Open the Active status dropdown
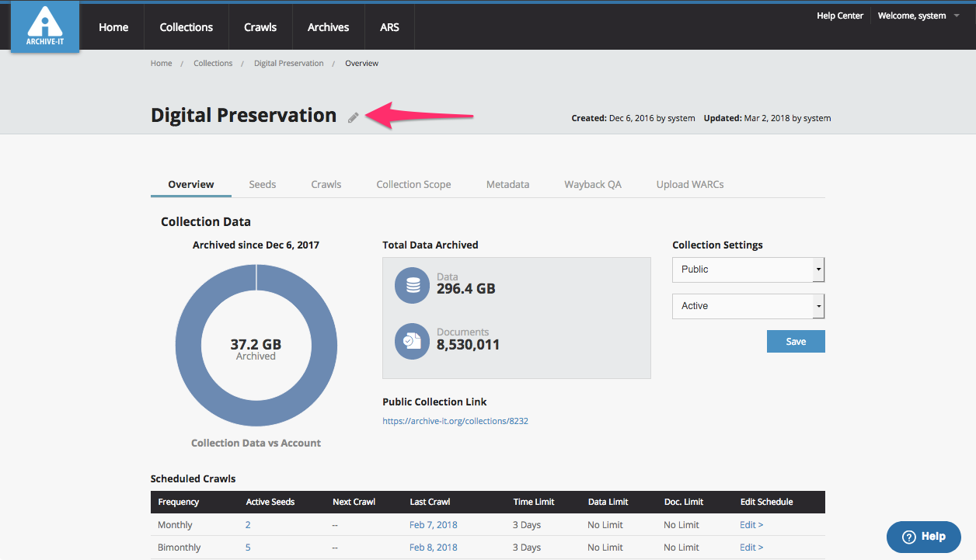The width and height of the screenshot is (976, 560). tap(748, 306)
